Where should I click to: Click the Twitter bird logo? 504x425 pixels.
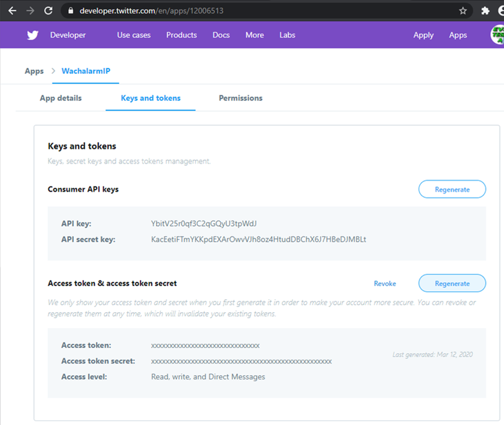coord(33,35)
